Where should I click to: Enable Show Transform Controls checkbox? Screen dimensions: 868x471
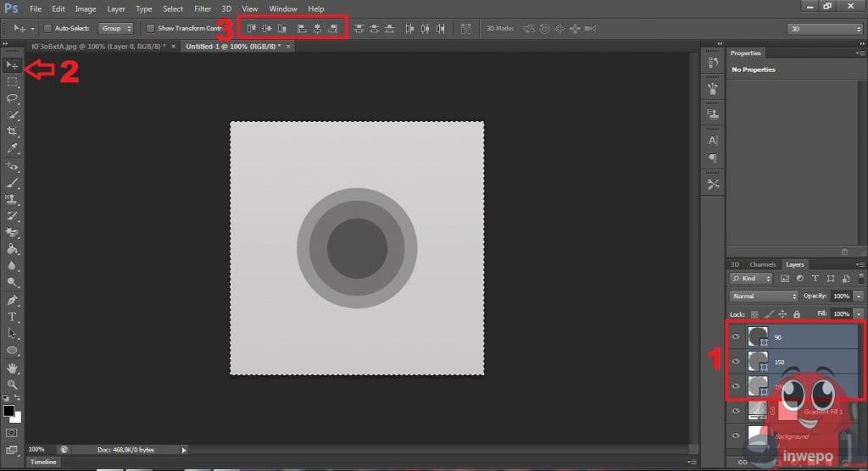point(150,28)
